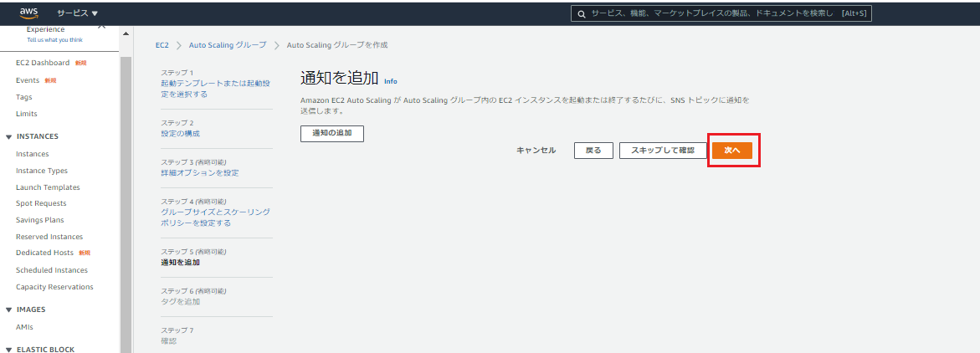This screenshot has width=980, height=353.
Task: Open Instances in the sidebar
Action: coord(33,154)
